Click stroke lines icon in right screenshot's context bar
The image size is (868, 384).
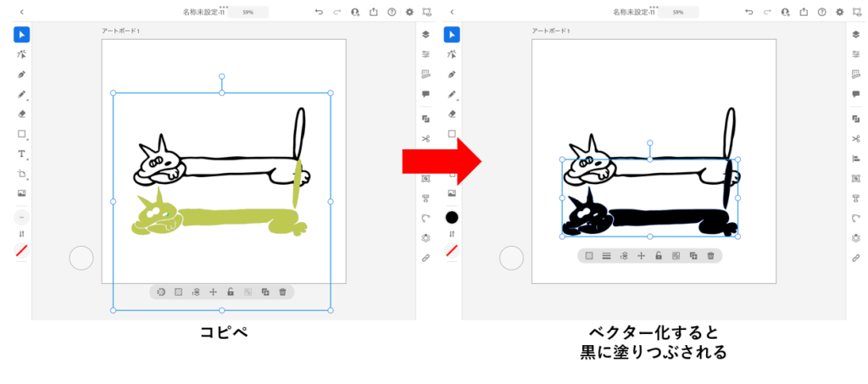[607, 256]
